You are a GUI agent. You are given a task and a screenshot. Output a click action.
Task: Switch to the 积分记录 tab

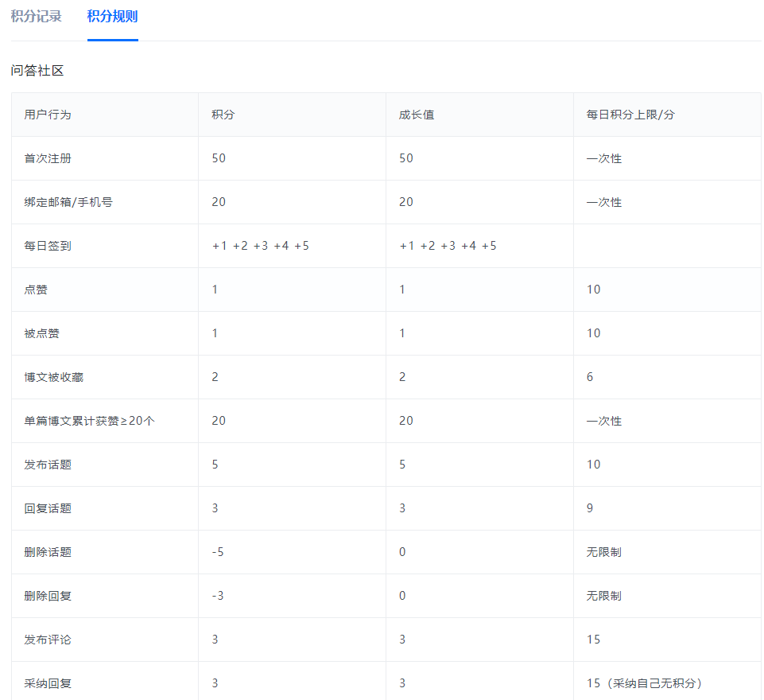tap(37, 17)
